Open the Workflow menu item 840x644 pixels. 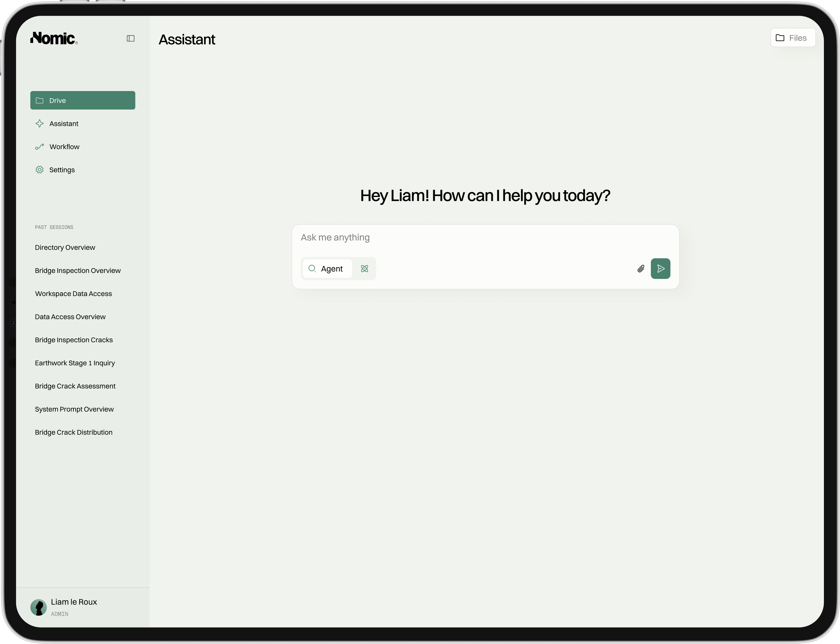64,147
